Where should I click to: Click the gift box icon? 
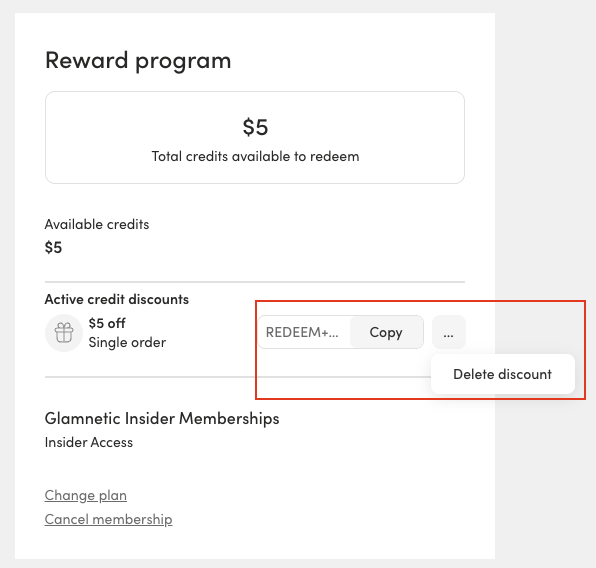point(64,333)
